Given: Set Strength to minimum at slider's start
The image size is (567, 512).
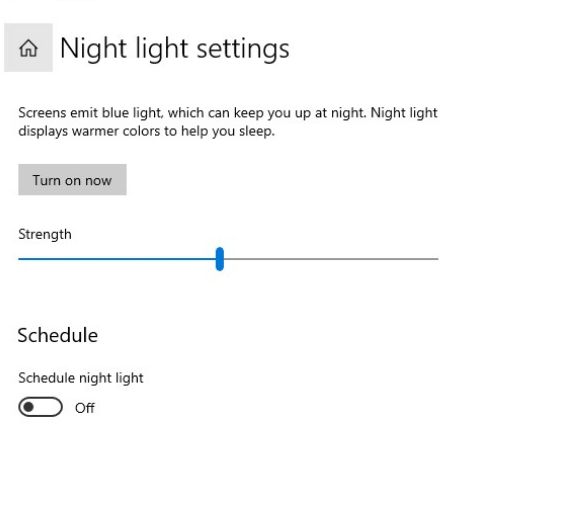Looking at the screenshot, I should [20, 259].
